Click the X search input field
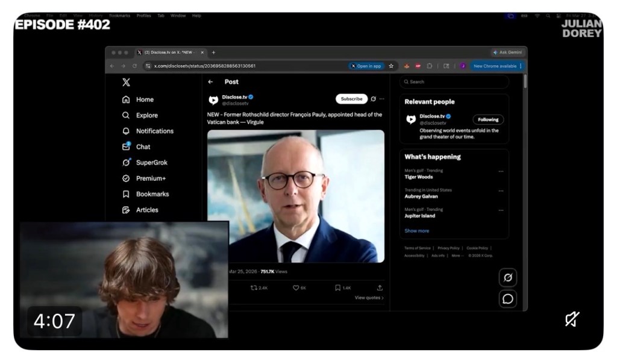Viewport: 617px width, 364px height. tap(455, 82)
